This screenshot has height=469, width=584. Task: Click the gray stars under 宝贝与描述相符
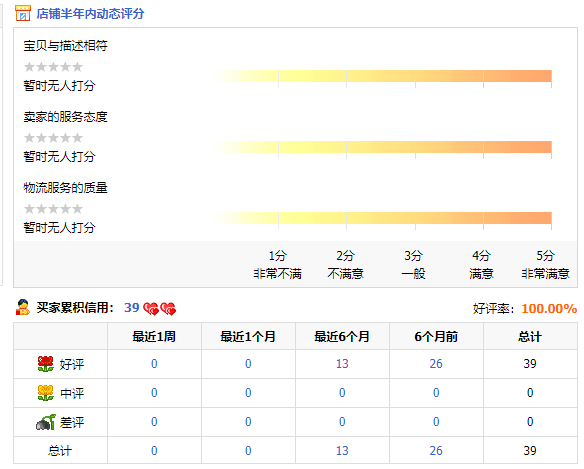(x=53, y=67)
